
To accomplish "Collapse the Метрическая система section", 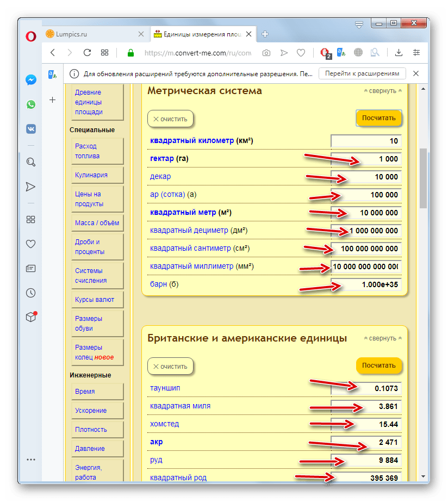I will pyautogui.click(x=382, y=91).
